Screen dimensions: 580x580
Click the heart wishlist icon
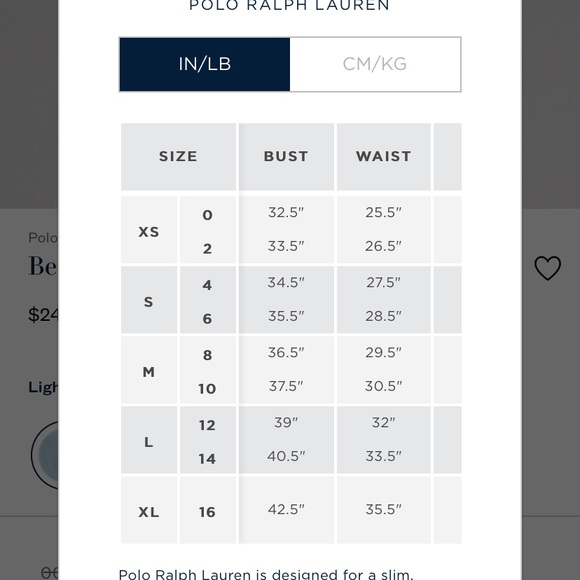coord(547,268)
